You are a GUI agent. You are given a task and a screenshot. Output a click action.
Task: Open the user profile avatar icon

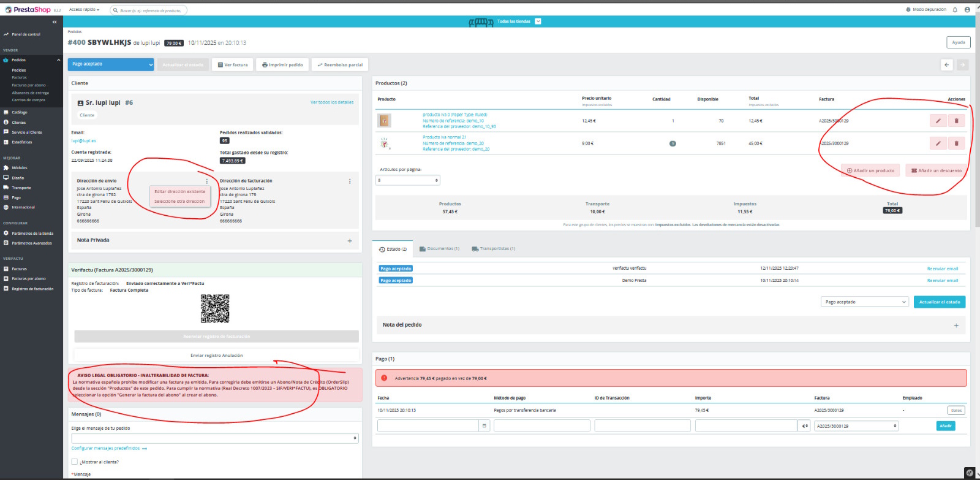pyautogui.click(x=967, y=10)
